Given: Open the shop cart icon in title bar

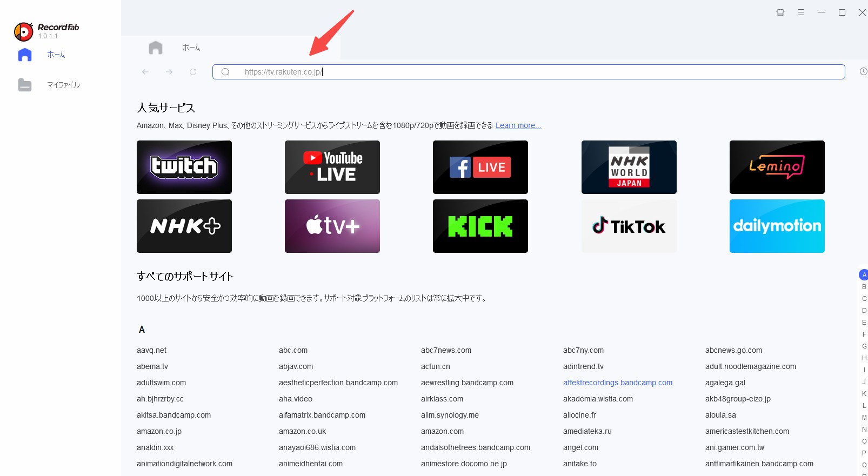Looking at the screenshot, I should tap(780, 12).
